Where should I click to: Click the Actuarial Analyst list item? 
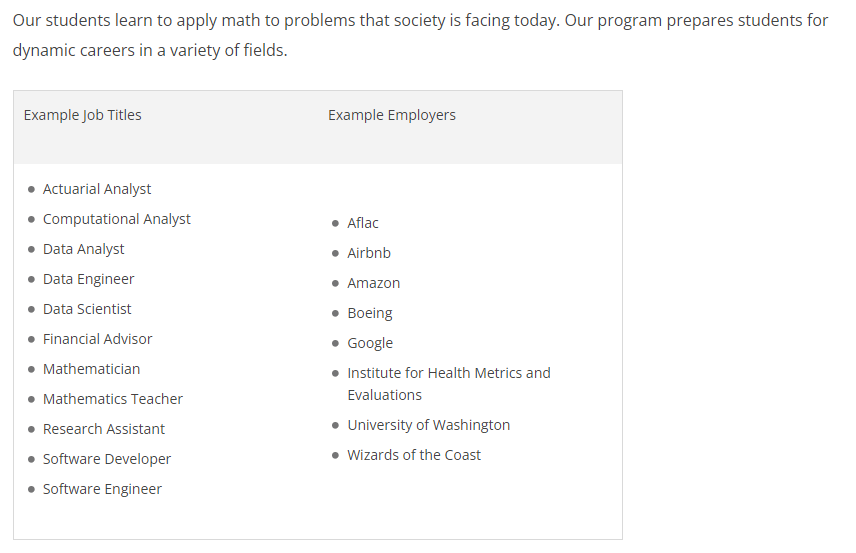tap(97, 189)
